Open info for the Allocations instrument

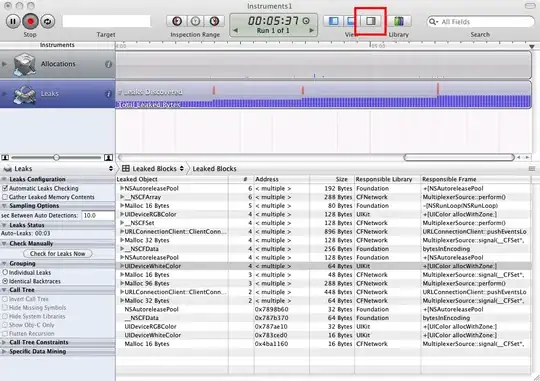click(x=108, y=64)
